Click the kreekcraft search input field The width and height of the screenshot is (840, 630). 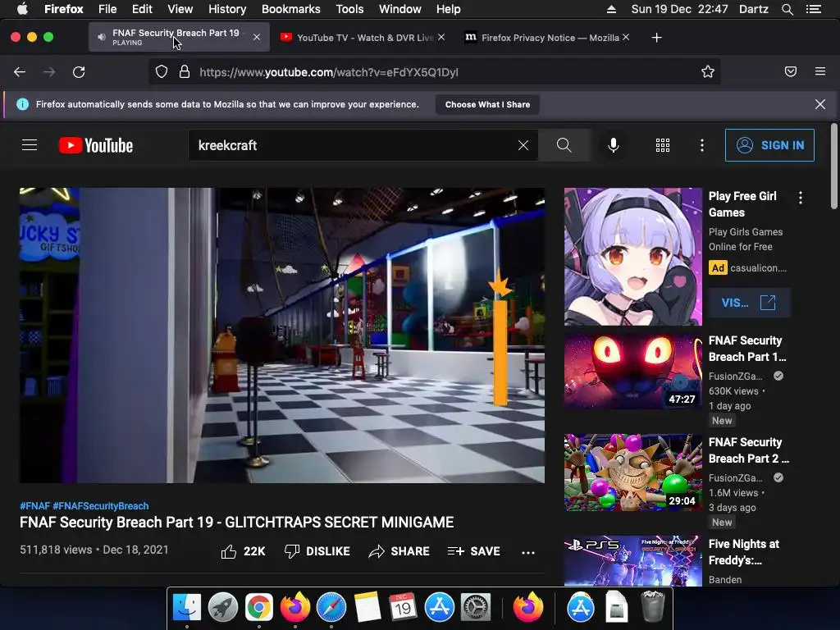click(x=354, y=145)
